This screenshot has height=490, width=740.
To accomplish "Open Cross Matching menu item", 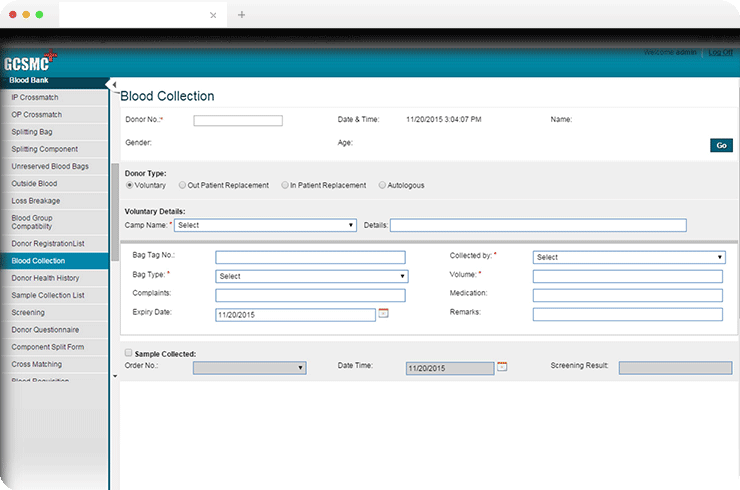I will [54, 364].
